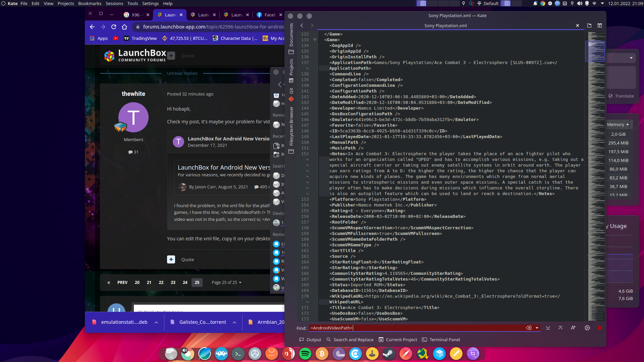Viewport: 644px width, 362px height.
Task: Open the Output panel in Kate
Action: click(310, 340)
